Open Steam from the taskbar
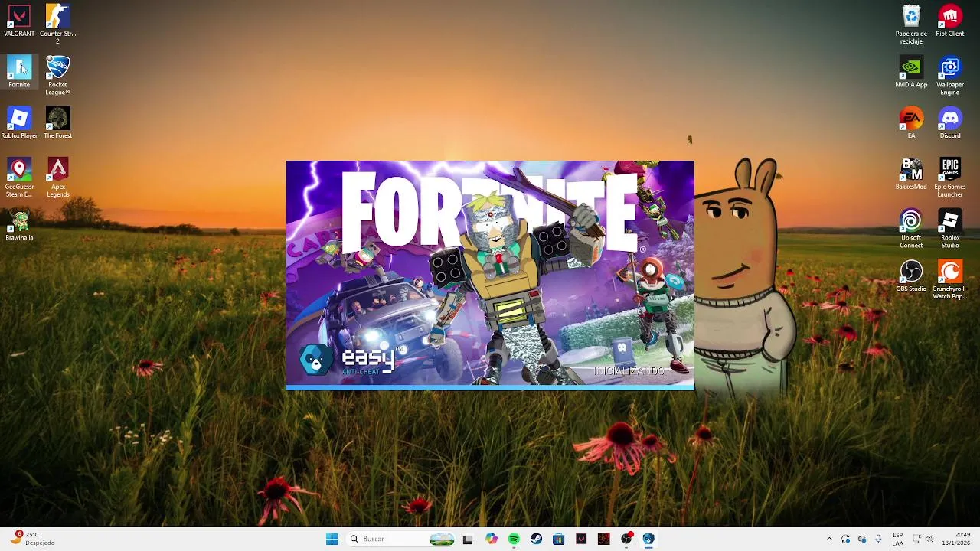Viewport: 980px width, 551px height. coord(536,539)
